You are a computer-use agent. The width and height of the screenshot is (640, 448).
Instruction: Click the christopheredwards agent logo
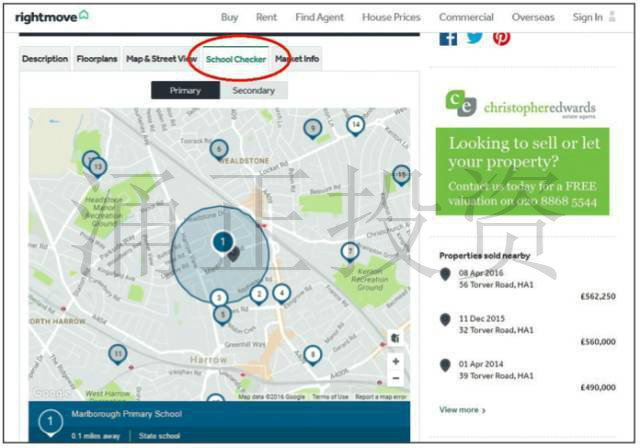coord(520,104)
